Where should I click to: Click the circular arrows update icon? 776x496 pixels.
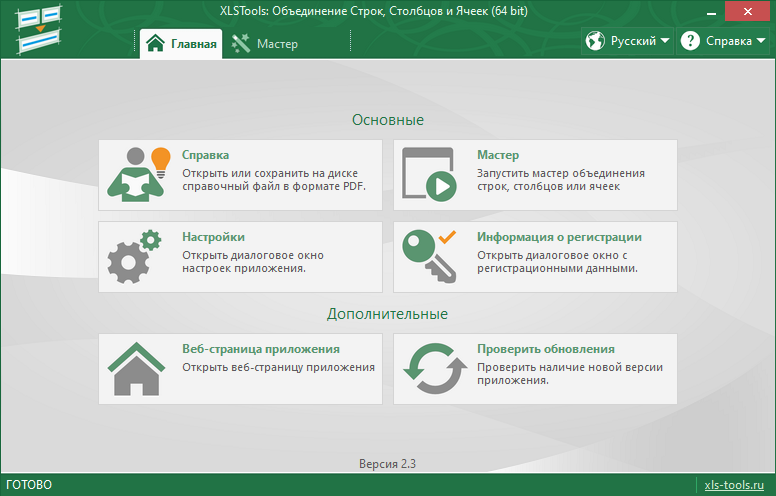tap(435, 368)
